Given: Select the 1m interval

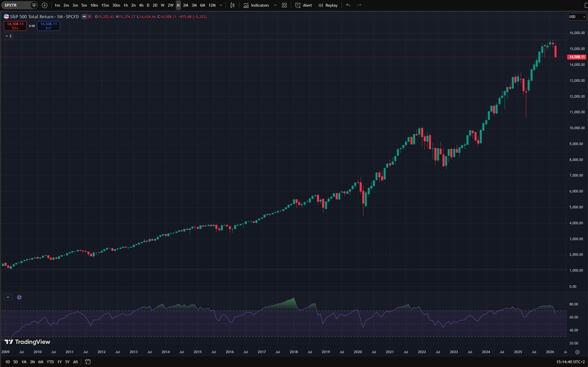Looking at the screenshot, I should [57, 5].
